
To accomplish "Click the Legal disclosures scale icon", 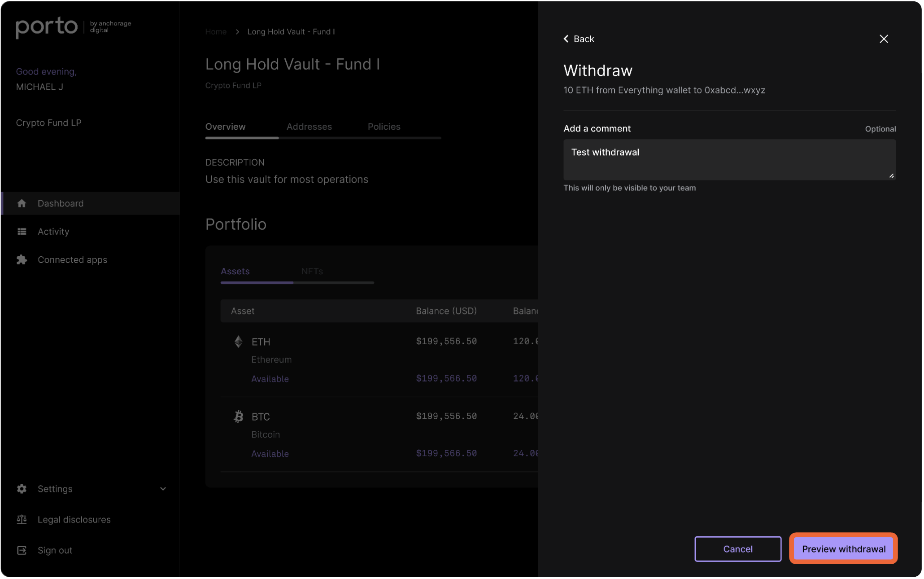I will click(22, 520).
